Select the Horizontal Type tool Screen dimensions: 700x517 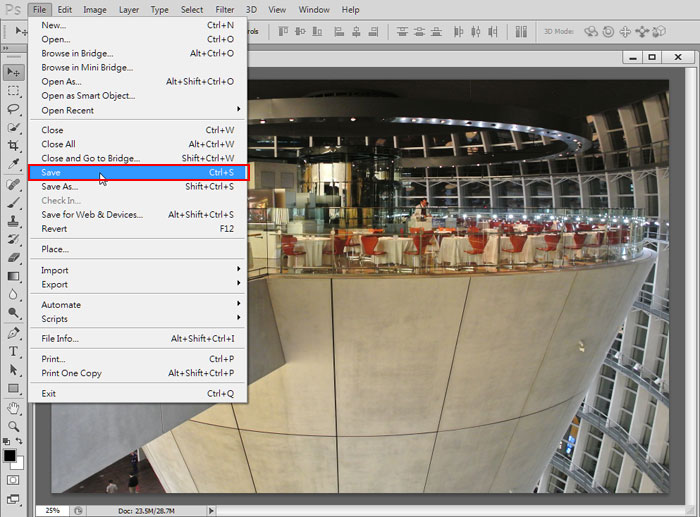tap(13, 351)
